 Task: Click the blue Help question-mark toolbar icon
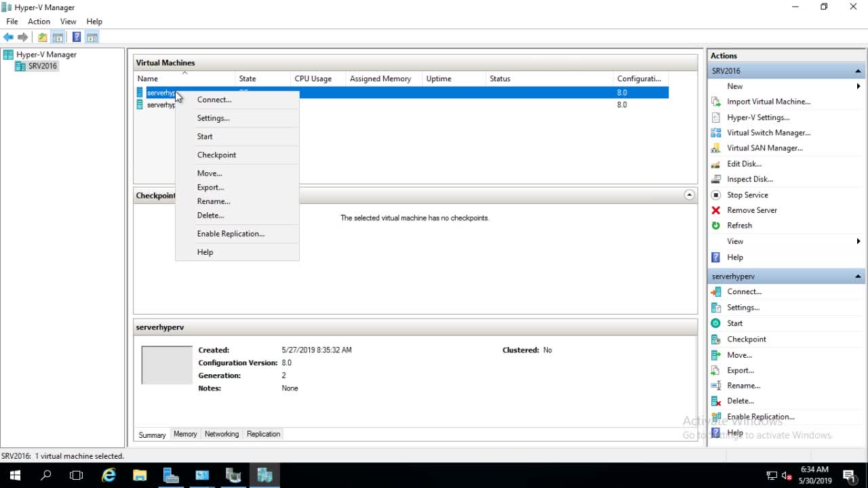77,37
